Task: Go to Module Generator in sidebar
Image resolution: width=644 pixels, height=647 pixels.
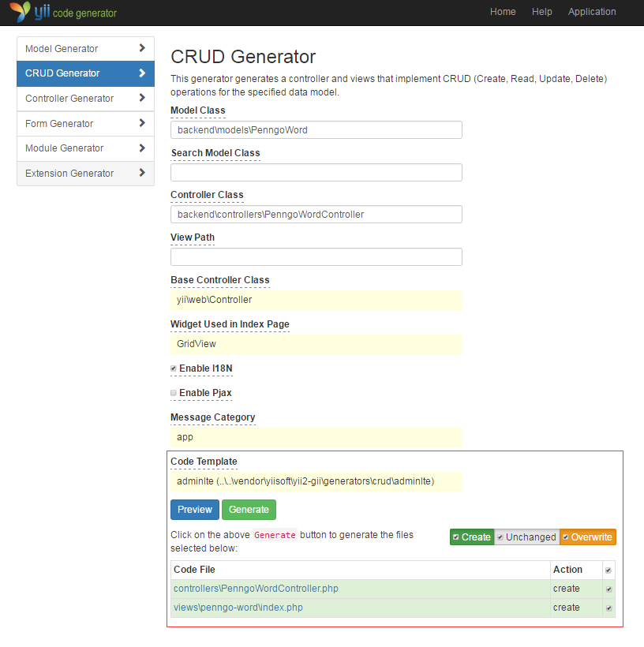Action: (x=85, y=148)
